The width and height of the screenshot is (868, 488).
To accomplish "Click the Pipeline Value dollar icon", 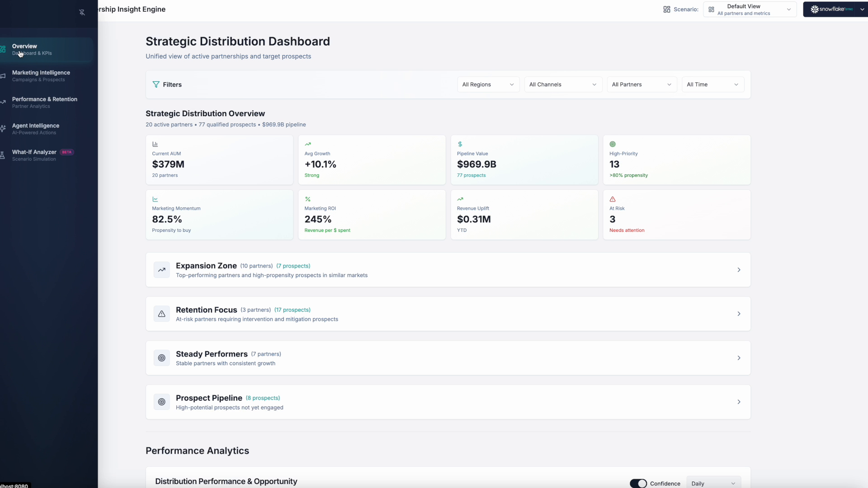I will [460, 144].
